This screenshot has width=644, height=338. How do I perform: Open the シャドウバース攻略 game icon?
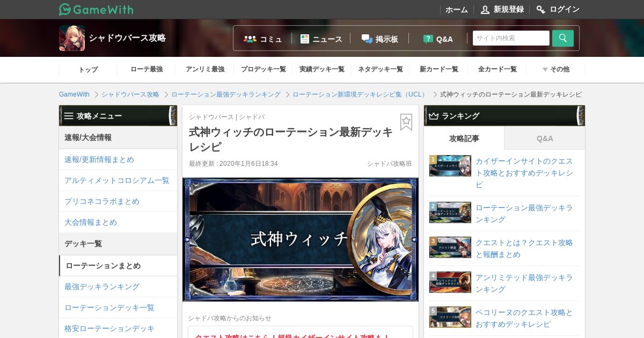pyautogui.click(x=72, y=38)
